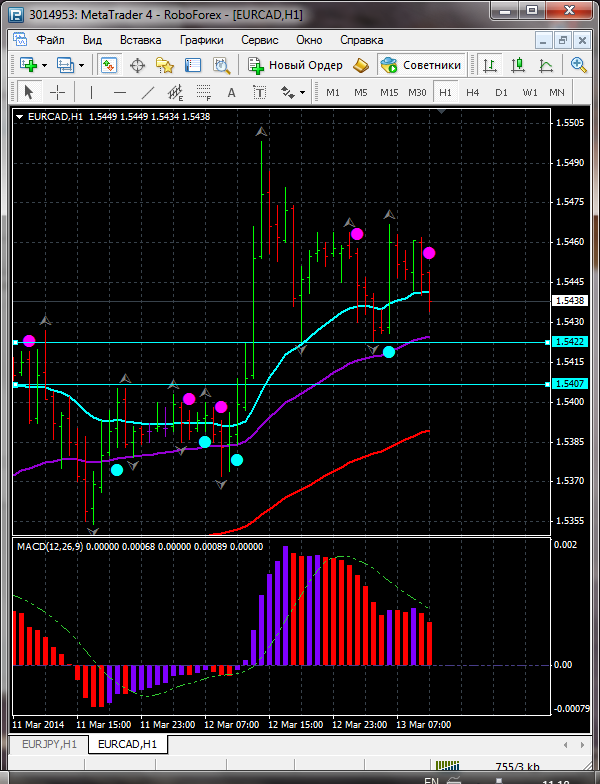This screenshot has height=784, width=600.
Task: Switch timeframe to M5
Action: point(360,92)
